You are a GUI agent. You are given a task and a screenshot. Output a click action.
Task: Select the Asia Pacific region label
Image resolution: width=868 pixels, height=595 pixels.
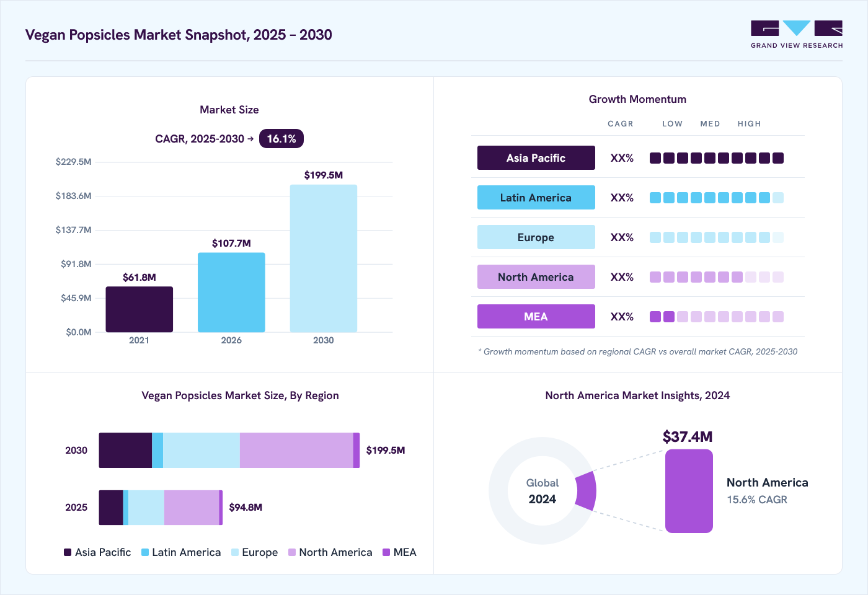(536, 158)
